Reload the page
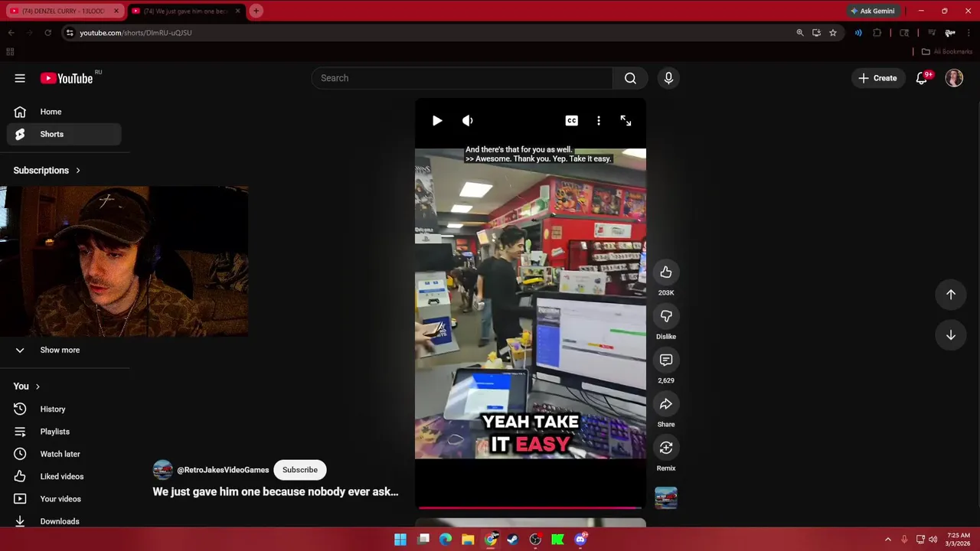The image size is (980, 551). click(x=47, y=33)
